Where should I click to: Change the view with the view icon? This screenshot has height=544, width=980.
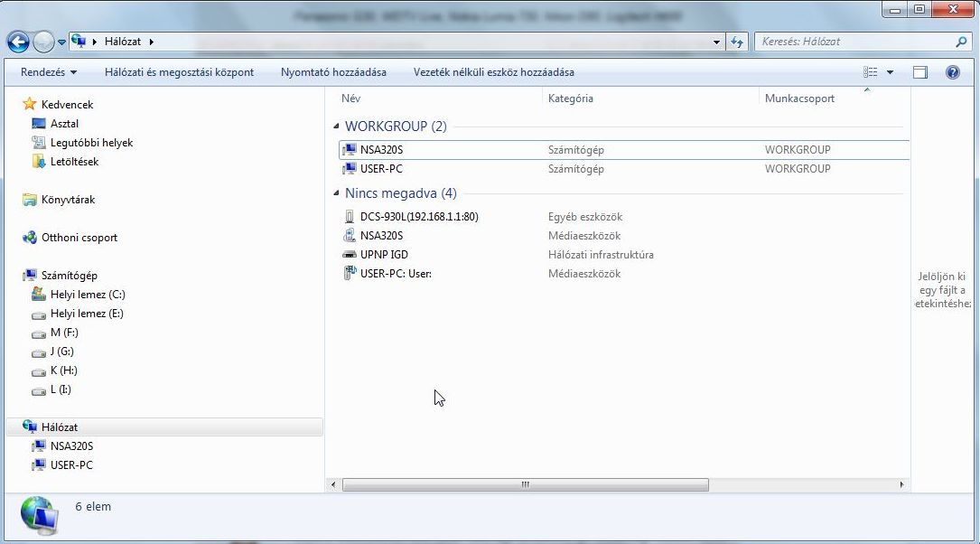pyautogui.click(x=870, y=72)
